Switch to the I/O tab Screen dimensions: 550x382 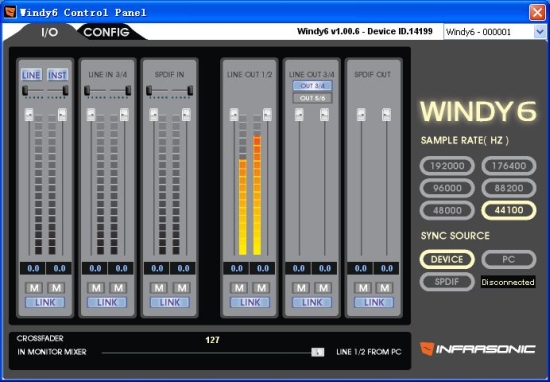coord(49,32)
